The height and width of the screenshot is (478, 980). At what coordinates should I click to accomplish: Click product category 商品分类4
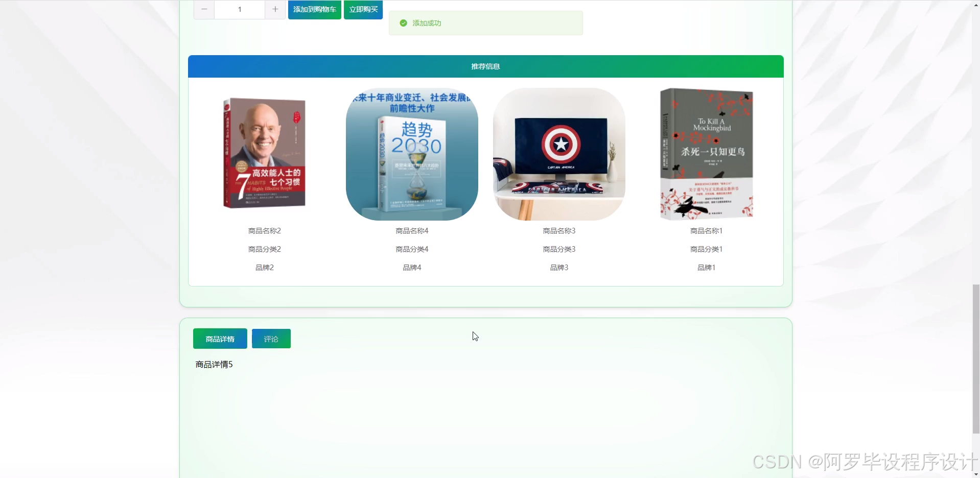tap(412, 249)
